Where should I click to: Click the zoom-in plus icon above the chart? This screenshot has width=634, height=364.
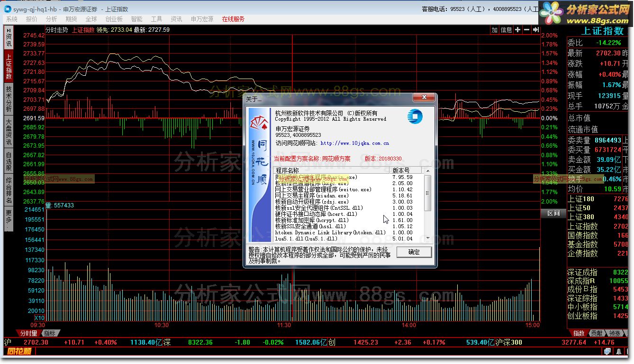coord(517,30)
